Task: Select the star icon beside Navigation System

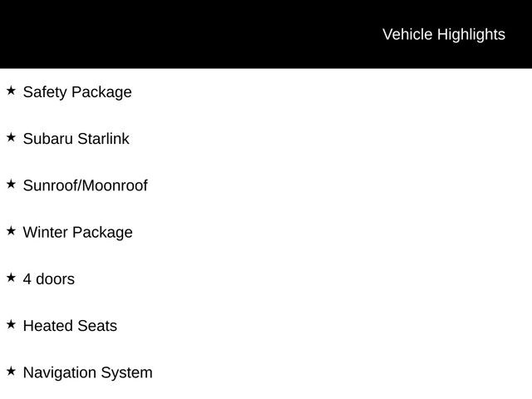Action: pyautogui.click(x=11, y=371)
